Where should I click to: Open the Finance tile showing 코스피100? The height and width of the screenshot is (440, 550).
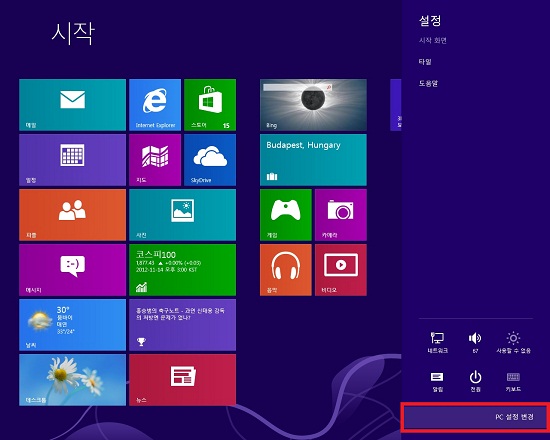(182, 270)
